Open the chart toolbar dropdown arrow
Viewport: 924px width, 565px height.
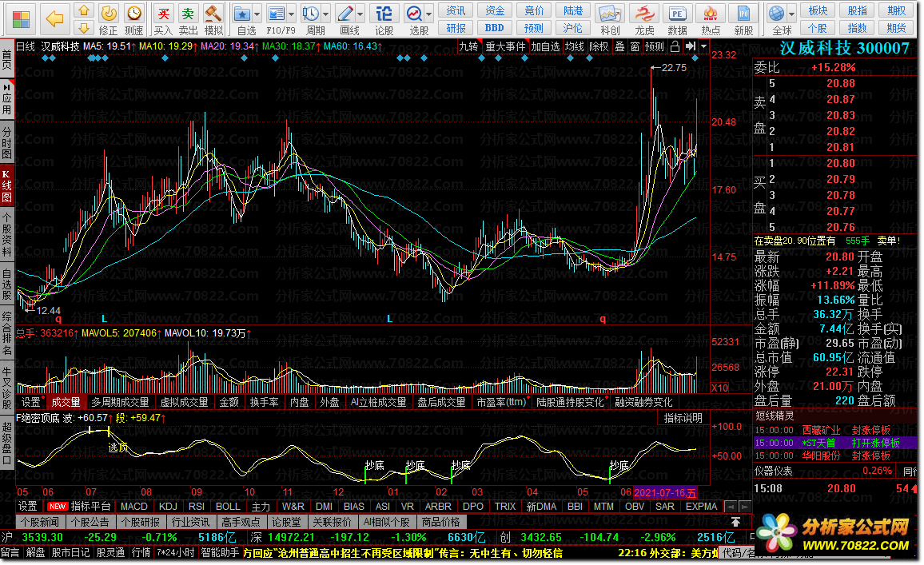tap(703, 46)
